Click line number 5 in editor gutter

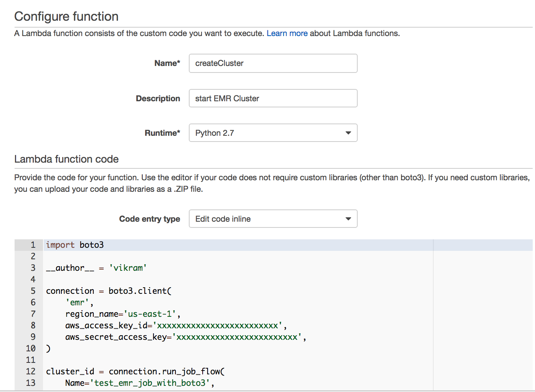(x=33, y=291)
